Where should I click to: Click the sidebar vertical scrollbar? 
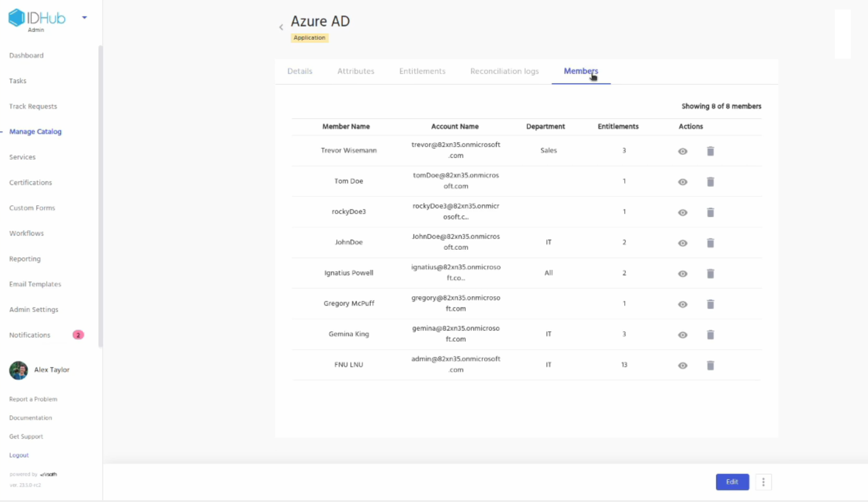pos(100,196)
